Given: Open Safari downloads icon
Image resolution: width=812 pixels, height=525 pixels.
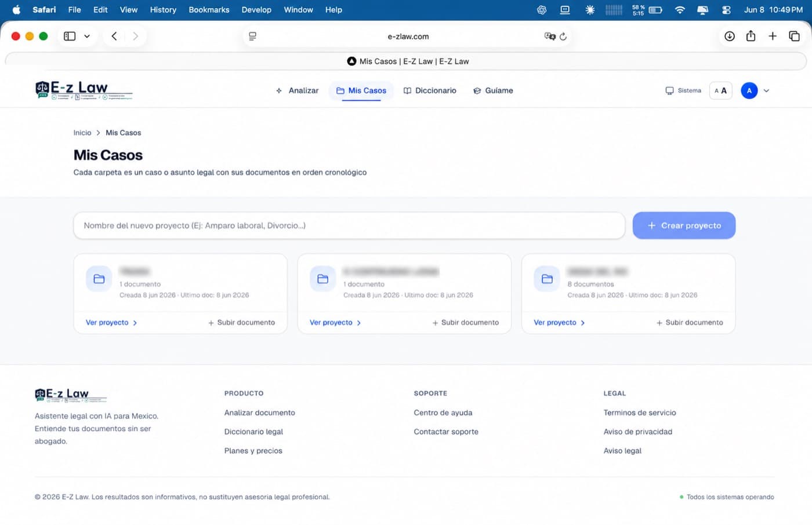Looking at the screenshot, I should [x=730, y=36].
